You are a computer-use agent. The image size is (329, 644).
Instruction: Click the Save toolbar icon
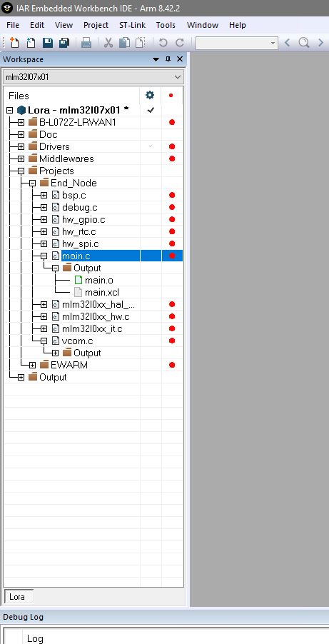[x=48, y=42]
